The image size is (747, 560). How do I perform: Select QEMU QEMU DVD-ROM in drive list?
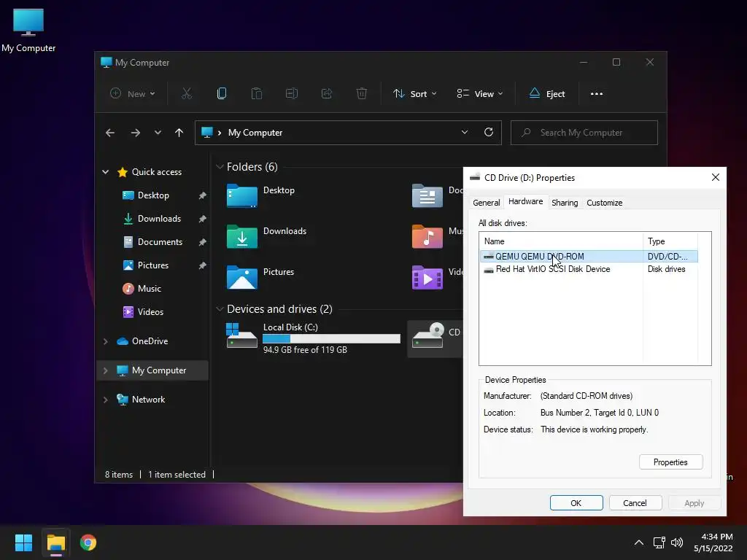click(589, 256)
